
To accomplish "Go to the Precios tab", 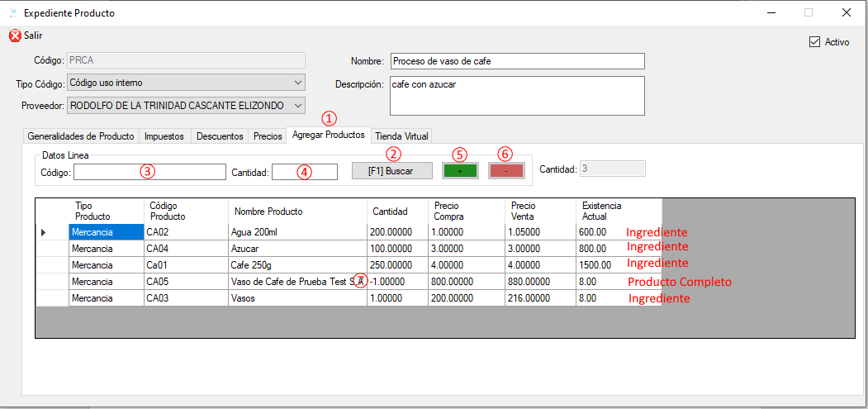I will point(268,136).
